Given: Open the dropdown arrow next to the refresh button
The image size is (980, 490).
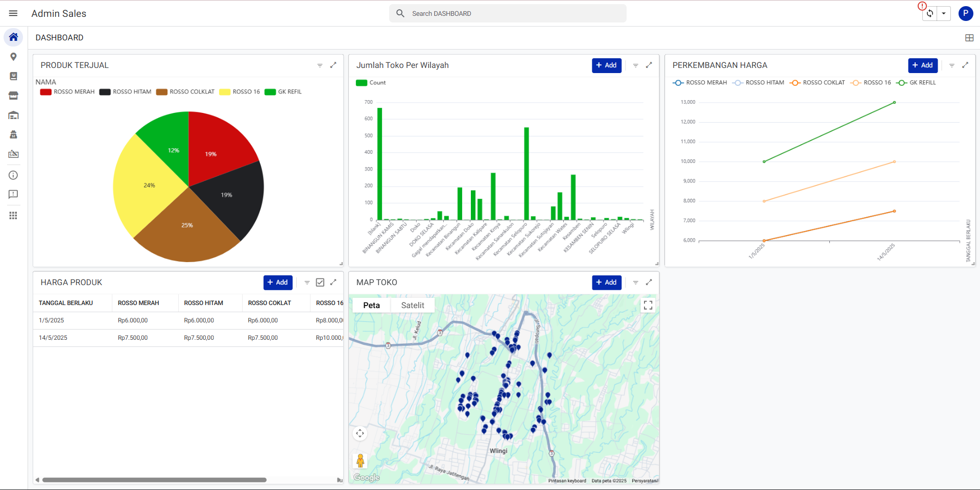Looking at the screenshot, I should pyautogui.click(x=944, y=13).
